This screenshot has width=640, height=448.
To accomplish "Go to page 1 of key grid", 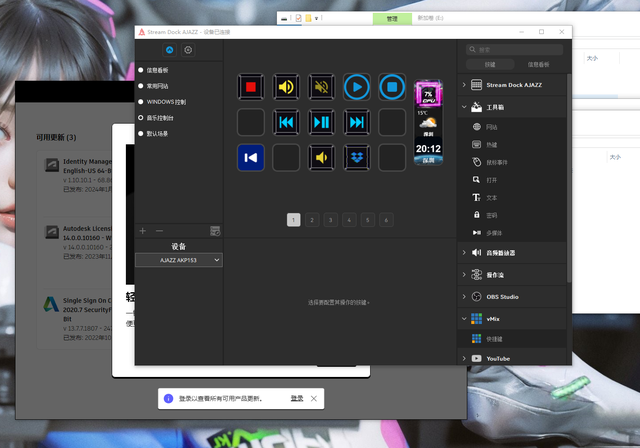I will click(293, 220).
